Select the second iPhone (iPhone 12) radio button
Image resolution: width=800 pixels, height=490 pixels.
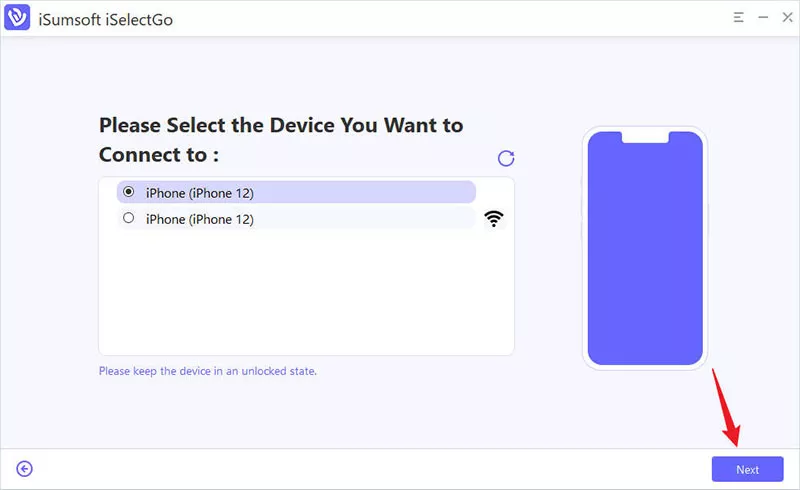[128, 218]
